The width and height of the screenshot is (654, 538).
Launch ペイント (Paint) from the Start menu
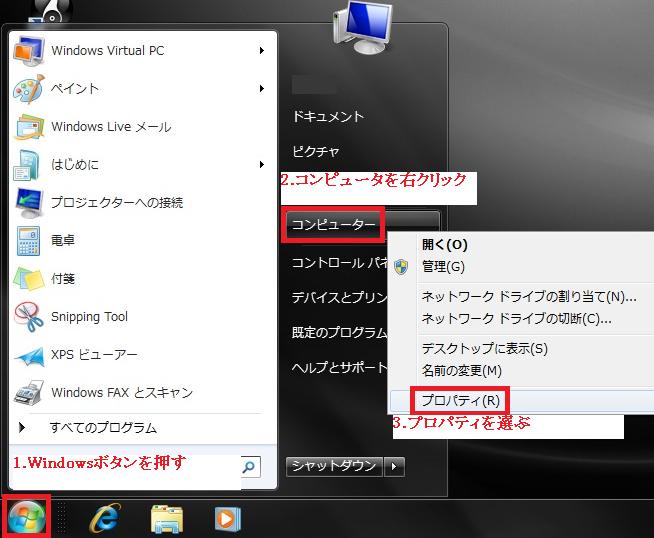[75, 89]
